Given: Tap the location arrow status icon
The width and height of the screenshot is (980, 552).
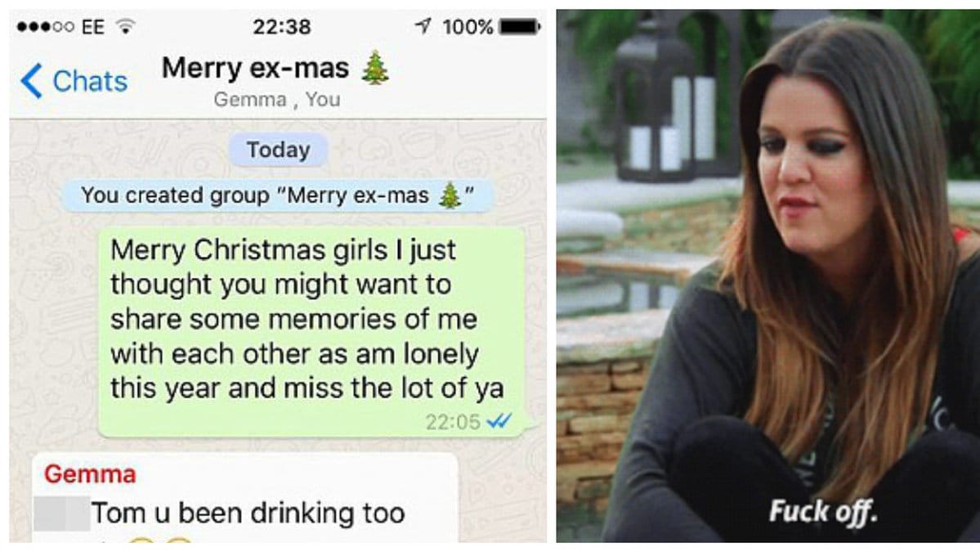Looking at the screenshot, I should [x=423, y=25].
